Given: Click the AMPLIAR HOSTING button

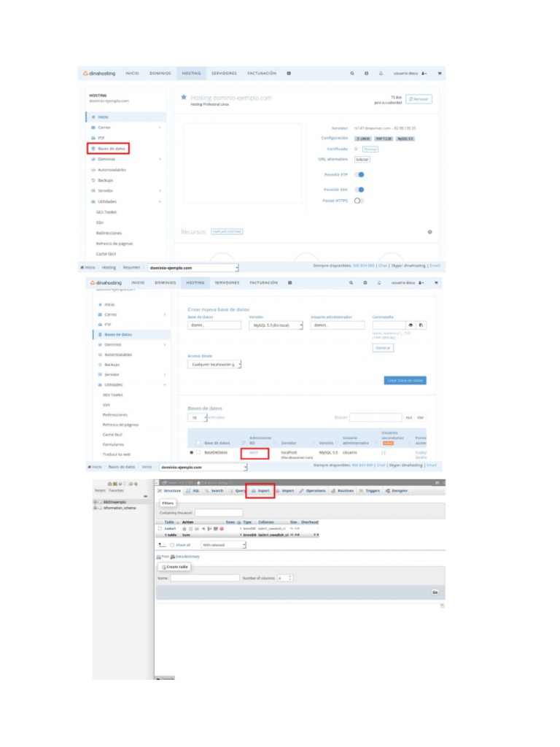Looking at the screenshot, I should 227,231.
